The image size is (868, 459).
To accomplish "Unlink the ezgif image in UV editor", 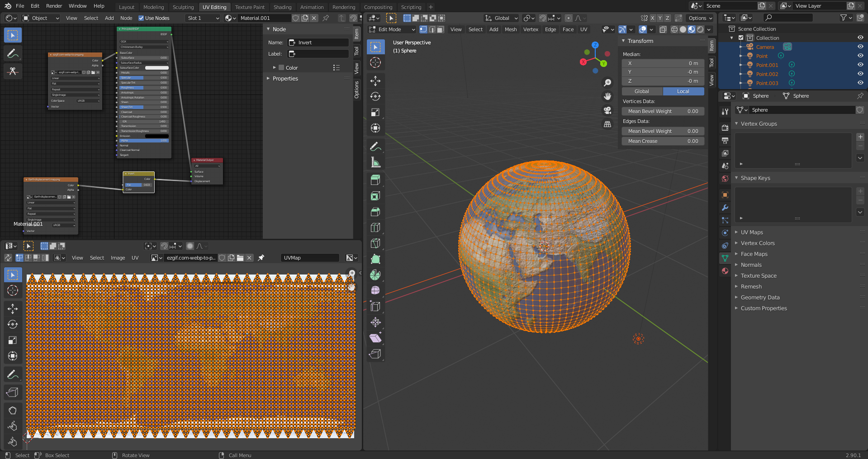I will coord(249,258).
